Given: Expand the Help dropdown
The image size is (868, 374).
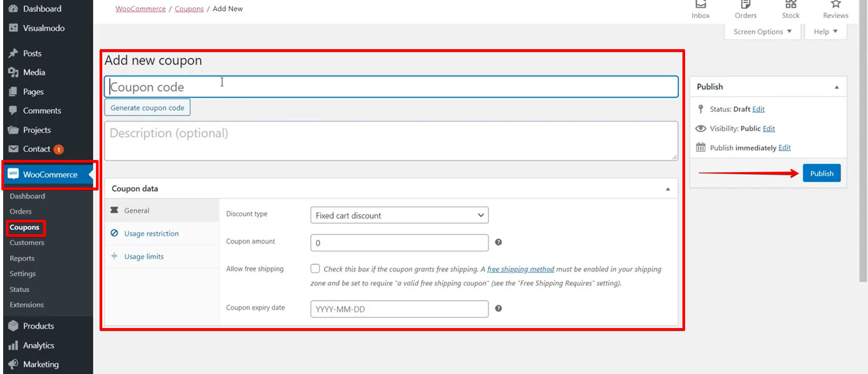Looking at the screenshot, I should pos(825,32).
